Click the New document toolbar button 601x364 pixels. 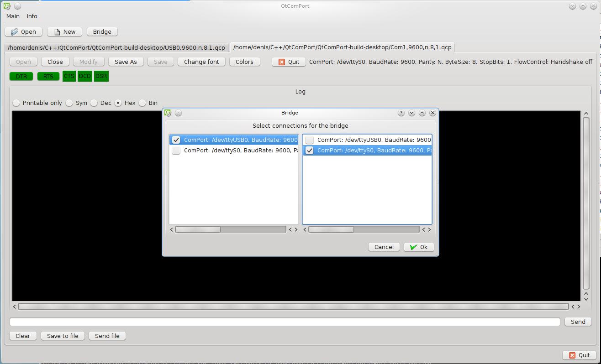[64, 31]
